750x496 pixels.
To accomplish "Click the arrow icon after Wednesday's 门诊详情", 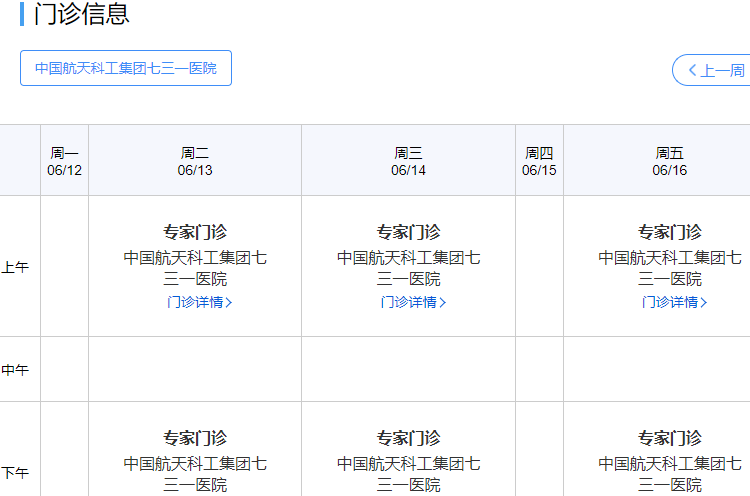I will coord(443,303).
